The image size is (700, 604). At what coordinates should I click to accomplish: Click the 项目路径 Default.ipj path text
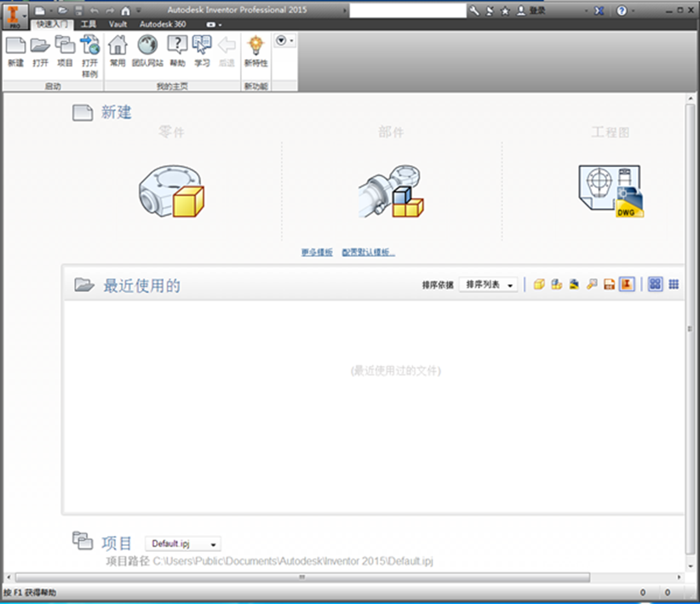(x=270, y=561)
